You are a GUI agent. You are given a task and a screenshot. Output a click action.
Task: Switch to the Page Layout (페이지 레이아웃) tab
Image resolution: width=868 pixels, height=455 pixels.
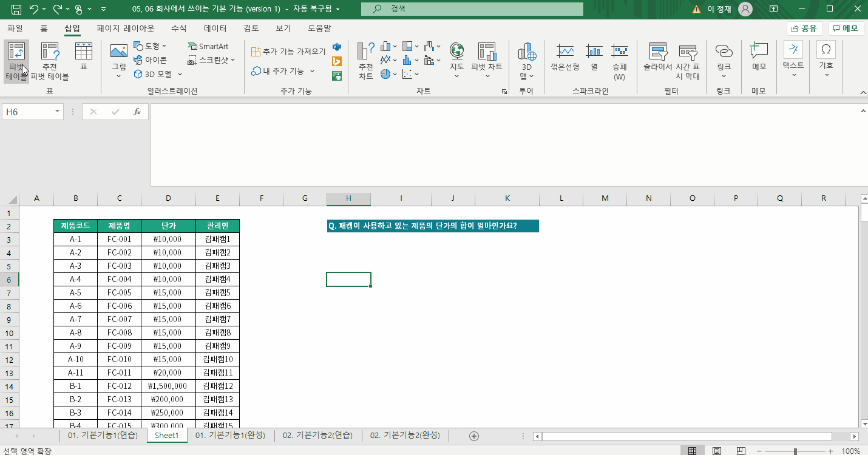pos(126,28)
